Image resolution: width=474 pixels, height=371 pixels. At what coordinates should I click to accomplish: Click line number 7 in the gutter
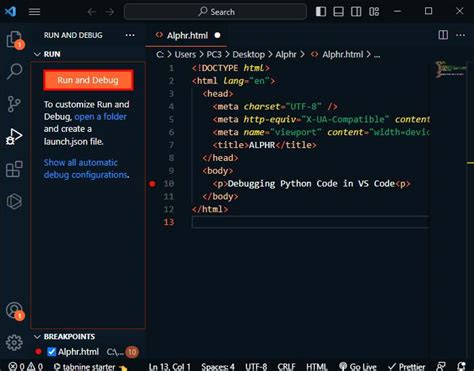click(x=171, y=145)
